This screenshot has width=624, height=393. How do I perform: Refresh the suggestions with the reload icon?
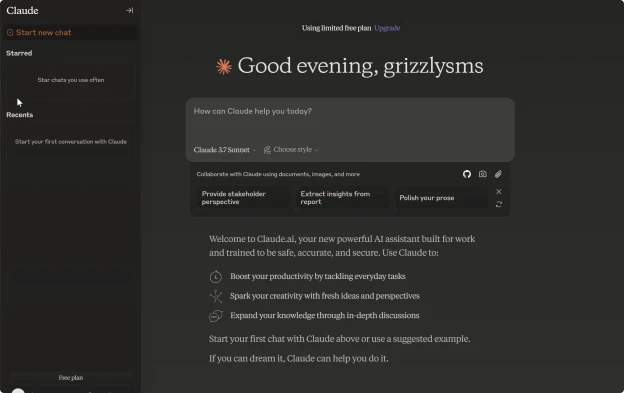click(499, 204)
